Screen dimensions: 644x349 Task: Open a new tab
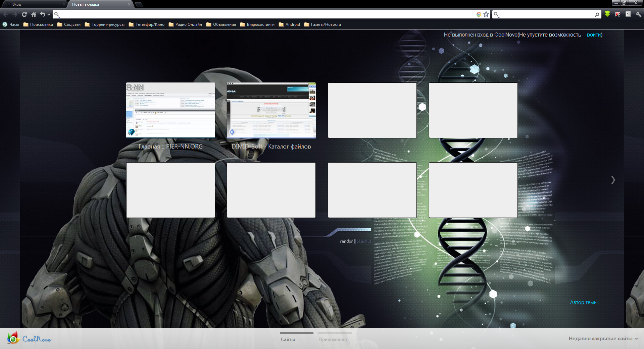pyautogui.click(x=139, y=4)
